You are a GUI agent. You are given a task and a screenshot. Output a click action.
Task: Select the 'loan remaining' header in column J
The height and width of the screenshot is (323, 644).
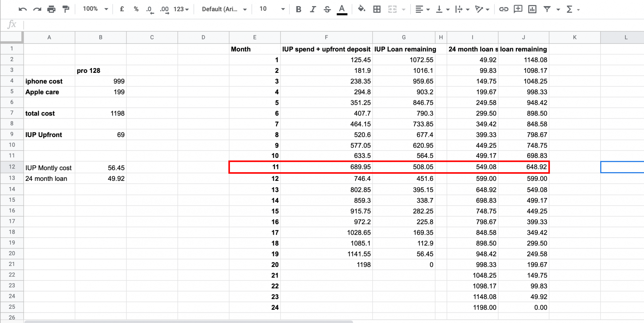click(x=524, y=49)
